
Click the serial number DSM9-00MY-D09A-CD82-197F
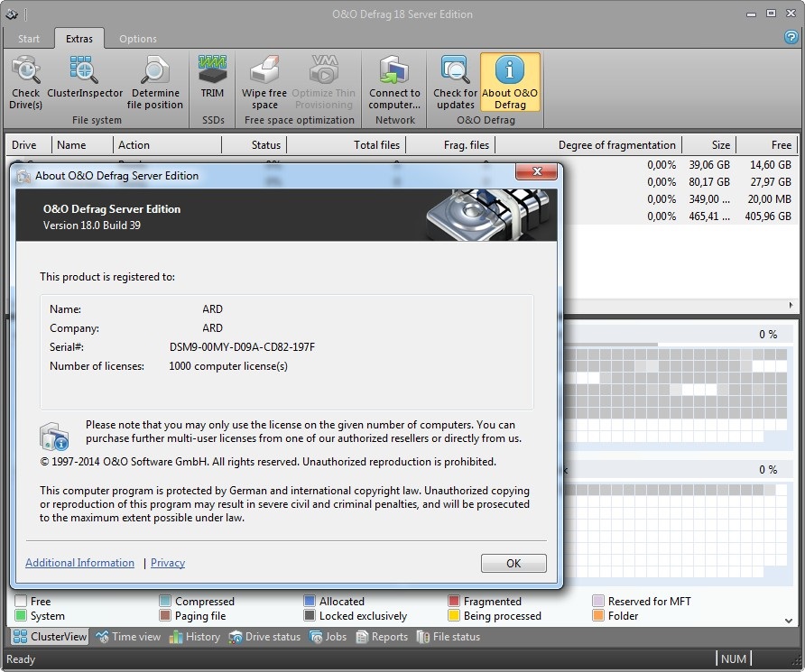[x=243, y=347]
